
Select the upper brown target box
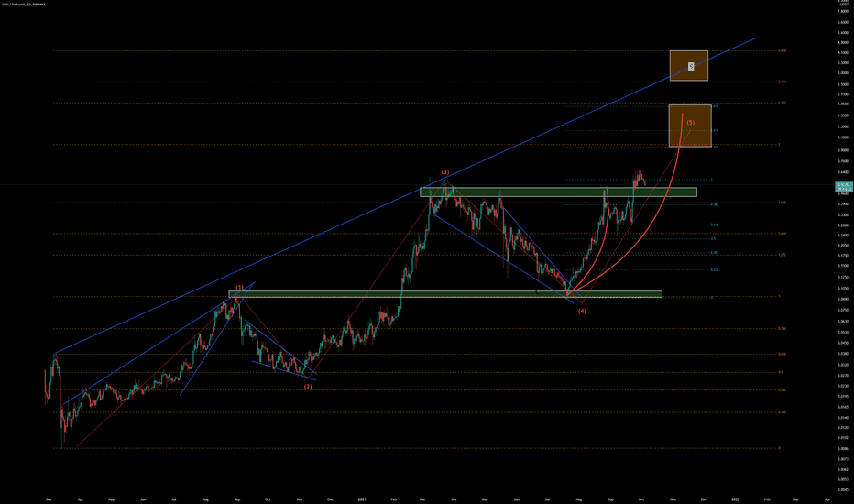pos(689,65)
